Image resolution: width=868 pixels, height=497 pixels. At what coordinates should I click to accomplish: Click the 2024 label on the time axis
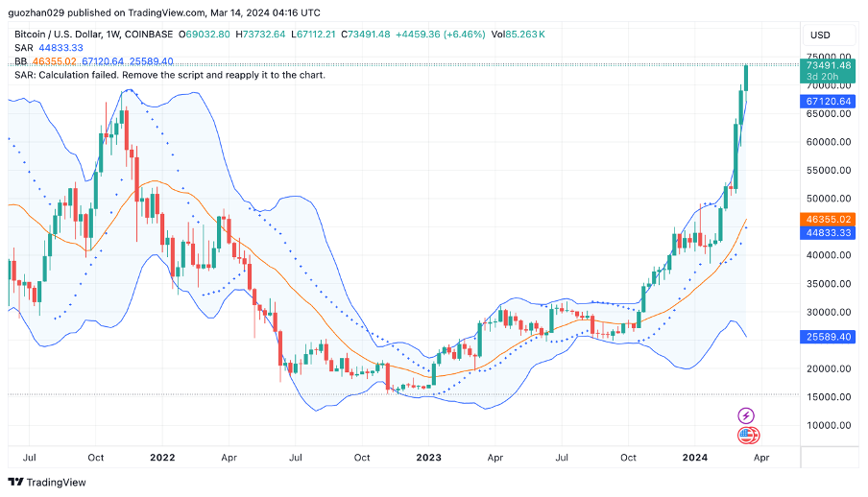tap(694, 459)
